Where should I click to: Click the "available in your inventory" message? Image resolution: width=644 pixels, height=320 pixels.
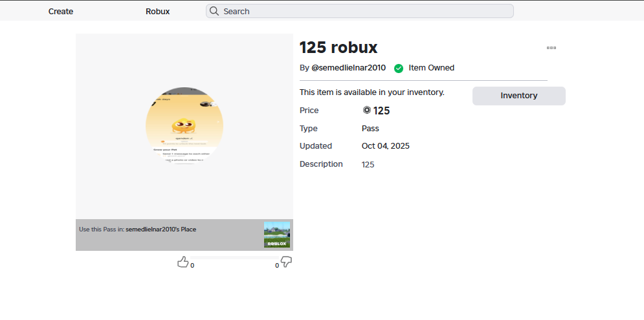click(372, 92)
